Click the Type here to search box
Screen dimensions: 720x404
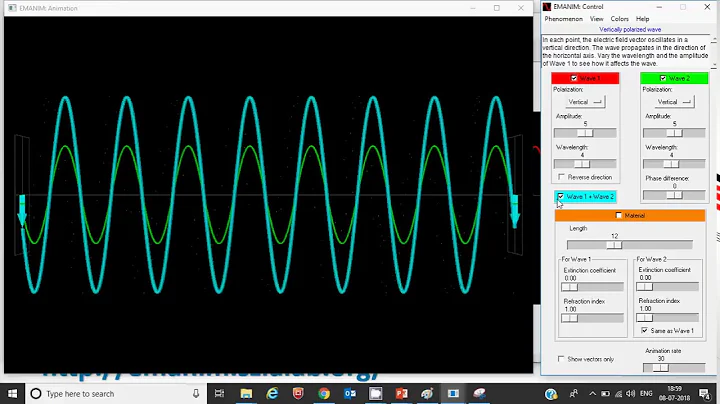[115, 393]
